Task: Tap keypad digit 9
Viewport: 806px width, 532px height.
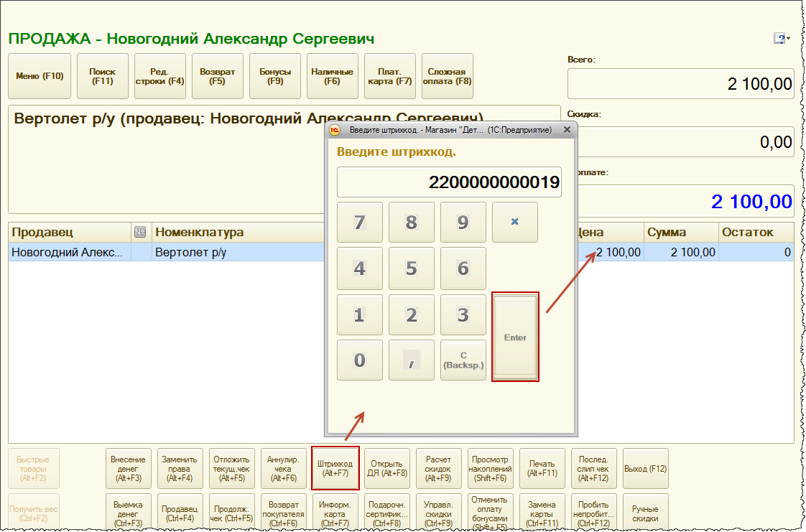Action: click(463, 222)
